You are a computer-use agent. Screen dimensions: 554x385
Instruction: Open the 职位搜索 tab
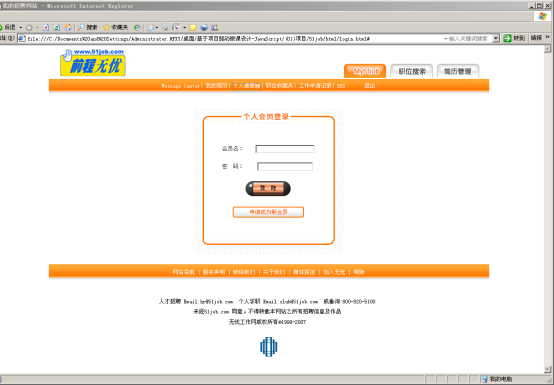412,71
